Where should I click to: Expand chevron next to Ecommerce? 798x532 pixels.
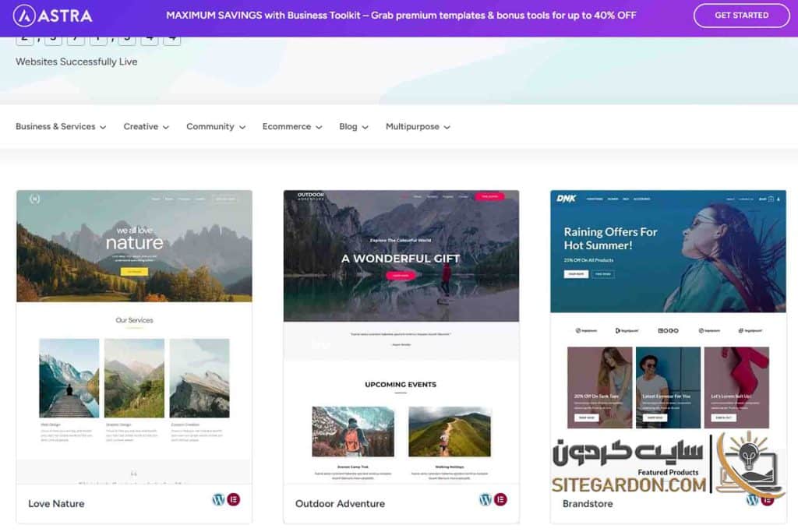coord(319,127)
